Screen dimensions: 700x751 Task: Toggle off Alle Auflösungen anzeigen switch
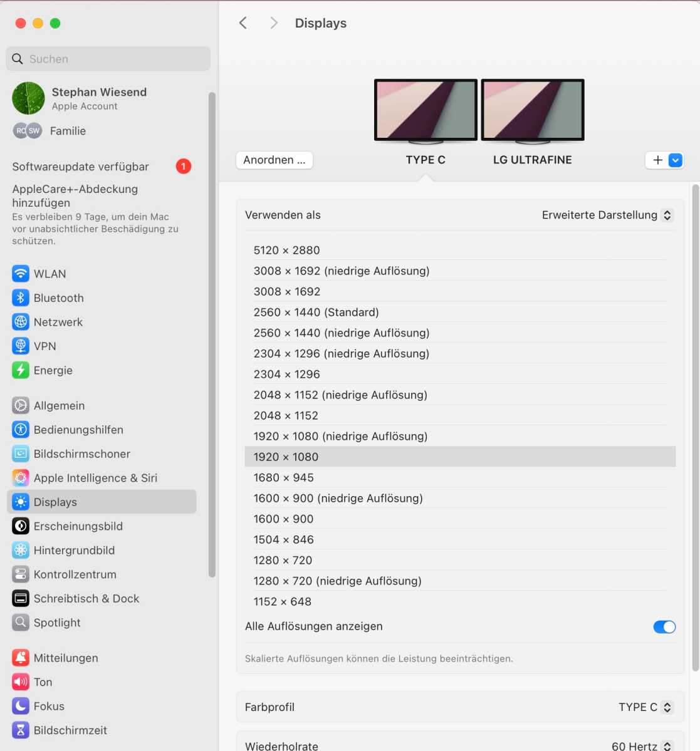tap(664, 627)
